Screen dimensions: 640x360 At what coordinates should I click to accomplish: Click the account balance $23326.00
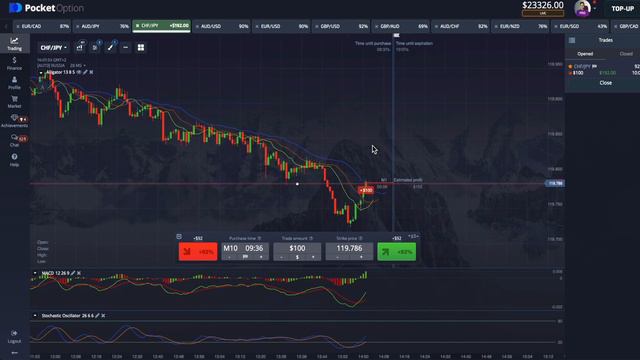tap(543, 5)
